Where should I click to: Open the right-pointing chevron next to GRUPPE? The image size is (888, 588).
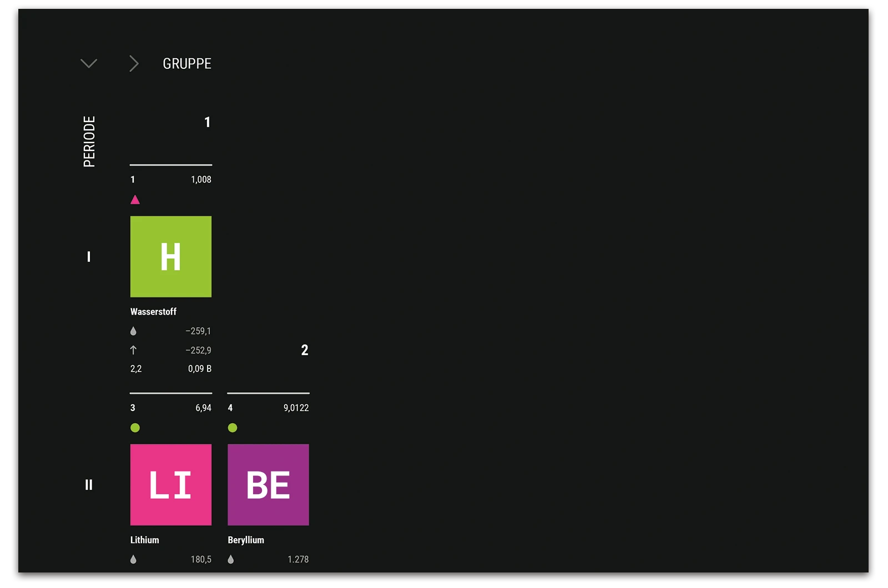[x=133, y=63]
